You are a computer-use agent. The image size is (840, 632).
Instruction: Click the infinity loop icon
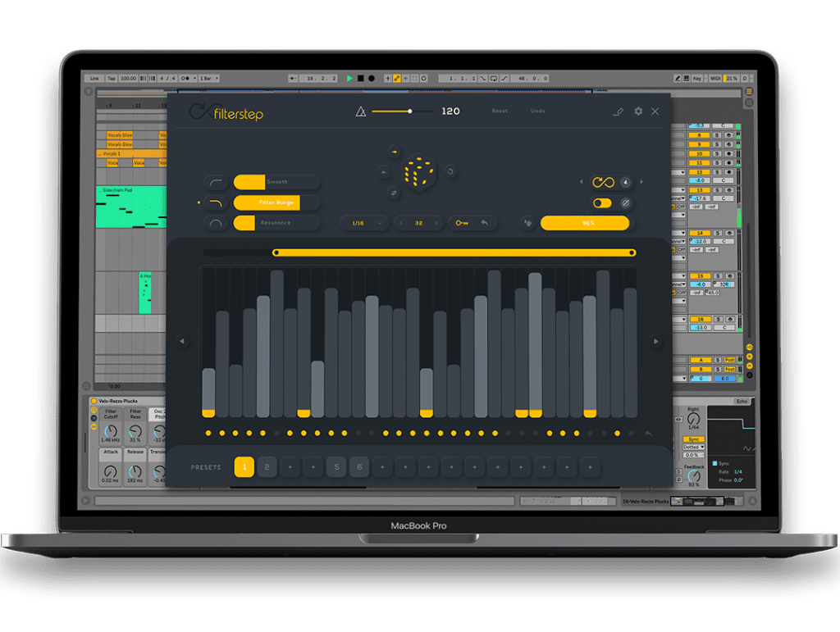point(603,183)
